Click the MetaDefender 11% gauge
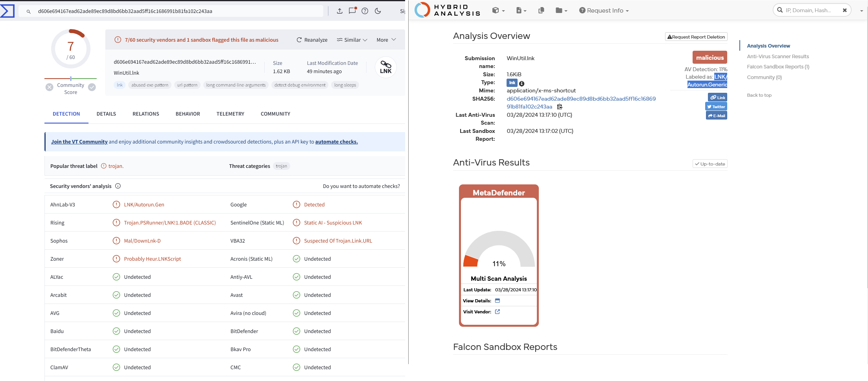Image resolution: width=868 pixels, height=381 pixels. point(499,249)
